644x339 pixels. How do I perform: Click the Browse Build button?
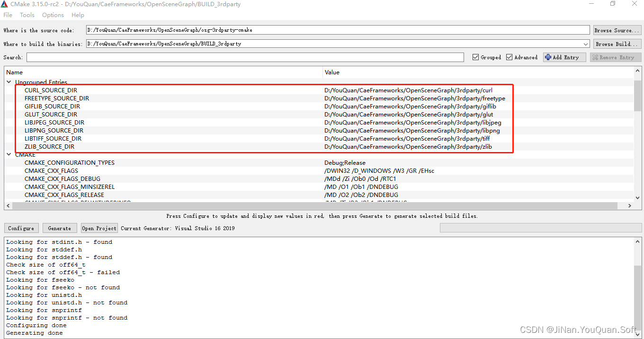click(617, 44)
